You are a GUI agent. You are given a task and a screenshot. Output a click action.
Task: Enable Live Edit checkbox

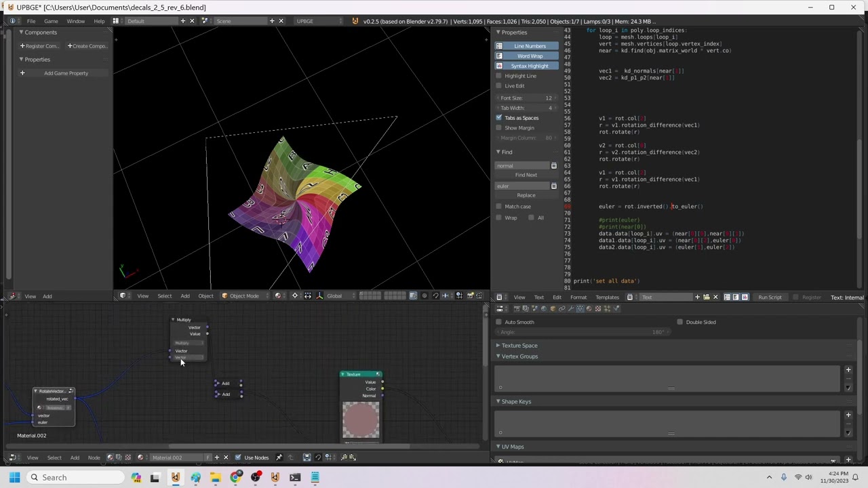(x=499, y=85)
